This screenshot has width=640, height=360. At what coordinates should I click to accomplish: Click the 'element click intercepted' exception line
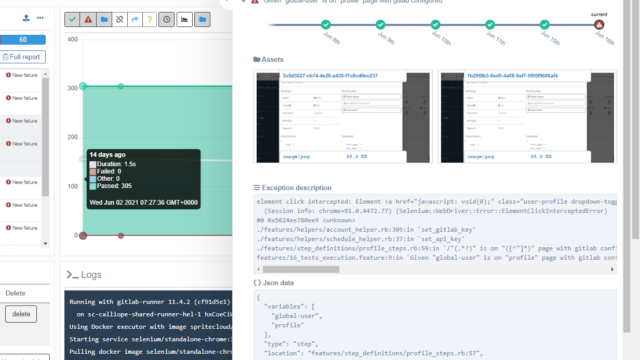[x=436, y=202]
